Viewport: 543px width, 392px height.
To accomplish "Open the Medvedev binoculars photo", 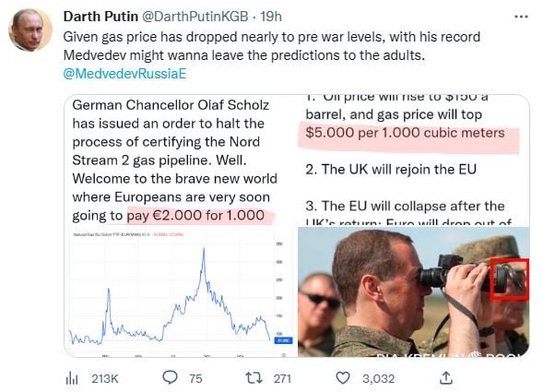I will [414, 291].
